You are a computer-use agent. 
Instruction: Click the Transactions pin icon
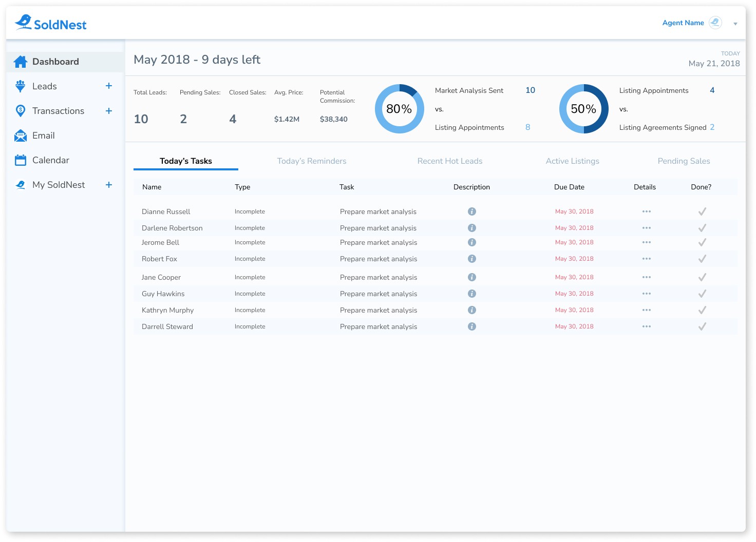(x=21, y=111)
